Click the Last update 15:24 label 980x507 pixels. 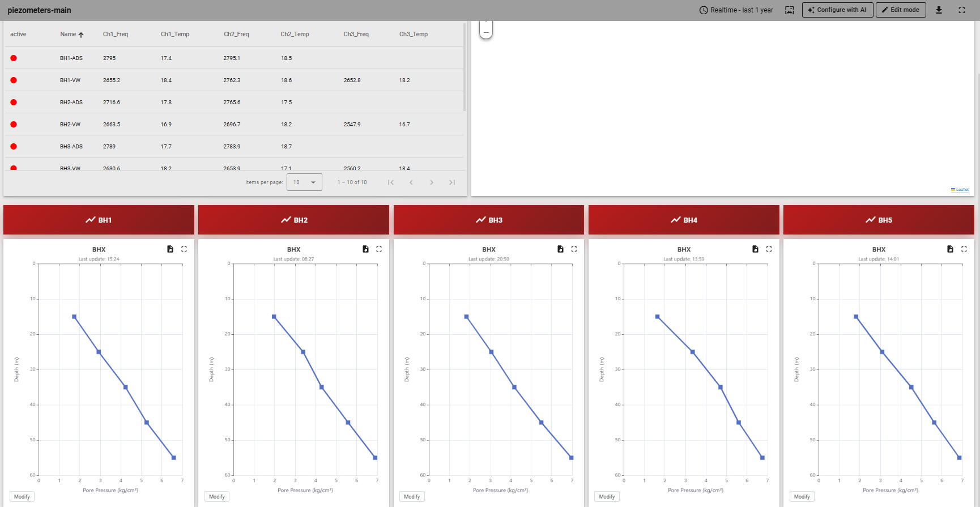click(99, 259)
